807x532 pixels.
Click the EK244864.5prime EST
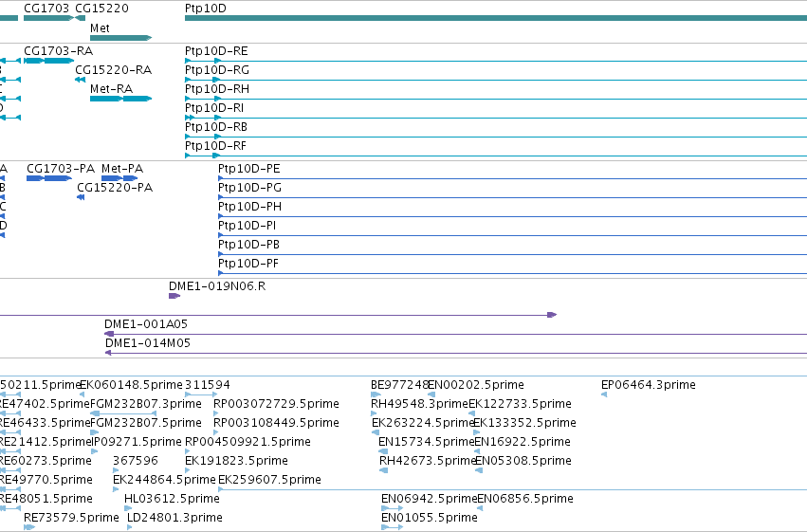point(164,480)
